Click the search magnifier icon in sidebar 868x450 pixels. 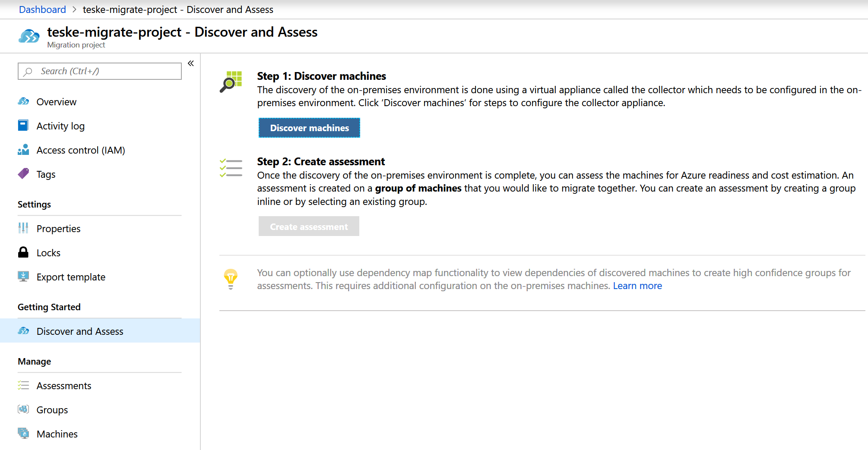28,72
